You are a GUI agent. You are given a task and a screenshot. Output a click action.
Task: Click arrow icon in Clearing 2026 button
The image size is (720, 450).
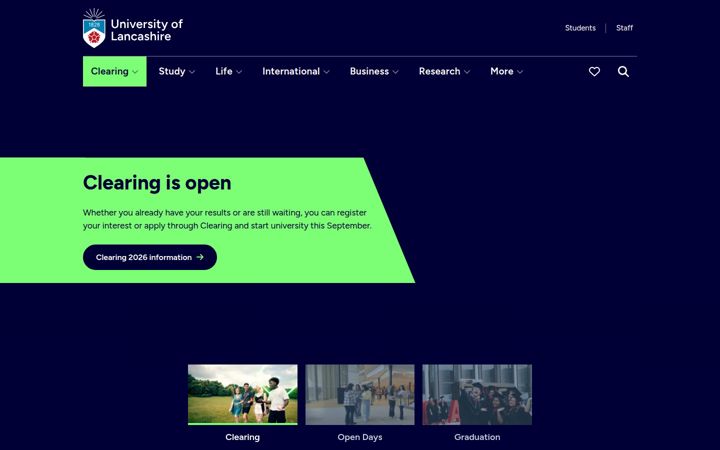(200, 257)
